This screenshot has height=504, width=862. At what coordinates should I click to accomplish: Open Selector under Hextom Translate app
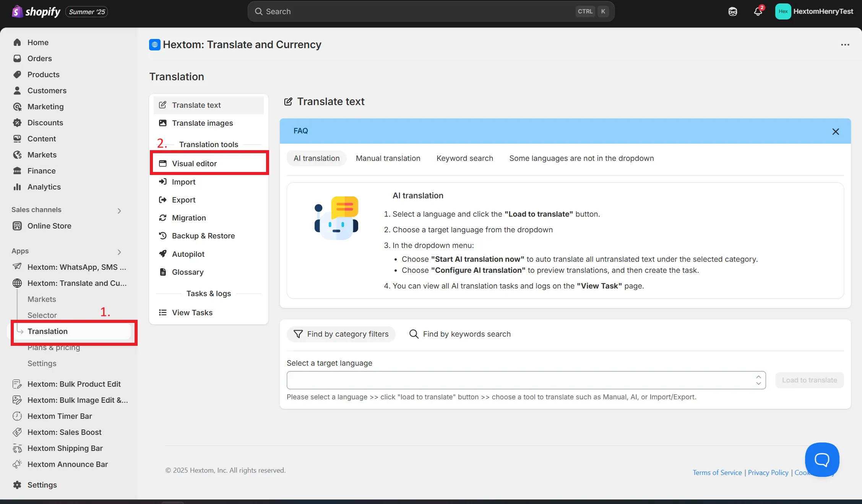pyautogui.click(x=42, y=315)
